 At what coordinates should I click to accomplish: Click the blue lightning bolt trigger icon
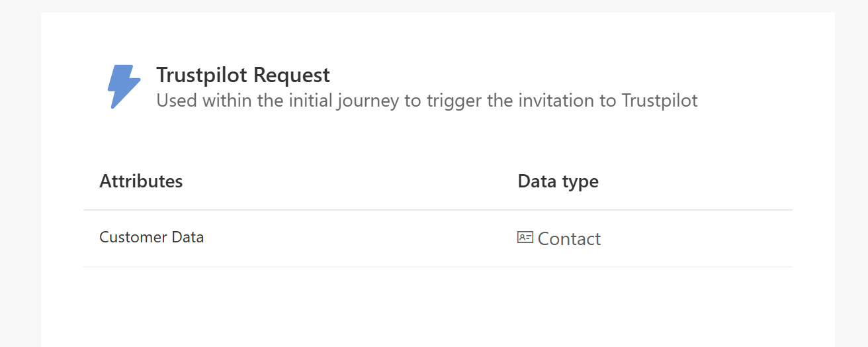124,87
